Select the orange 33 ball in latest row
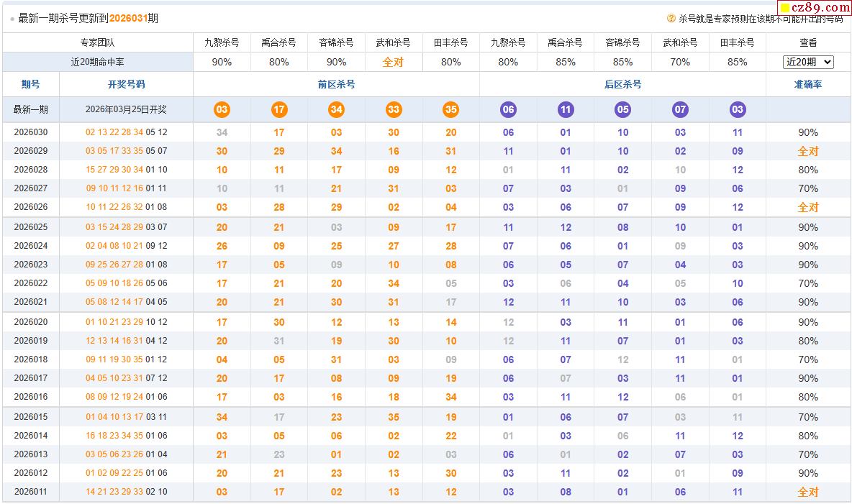The height and width of the screenshot is (504, 852). tap(394, 110)
